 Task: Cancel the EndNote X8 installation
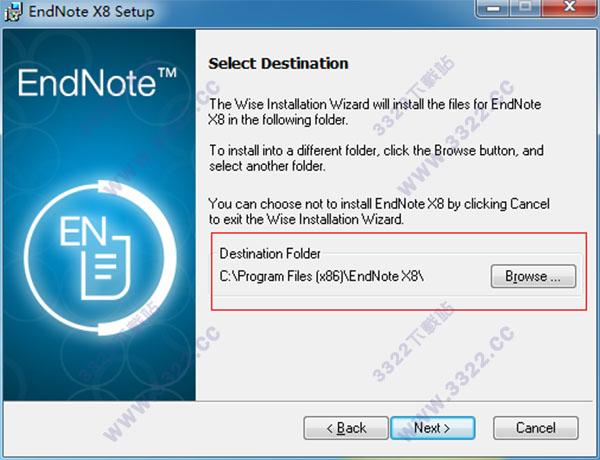tap(536, 428)
